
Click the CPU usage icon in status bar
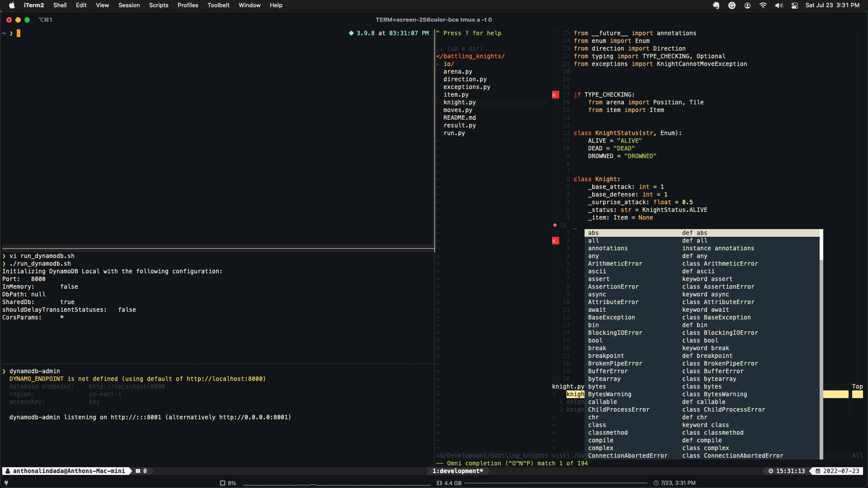pos(222,483)
